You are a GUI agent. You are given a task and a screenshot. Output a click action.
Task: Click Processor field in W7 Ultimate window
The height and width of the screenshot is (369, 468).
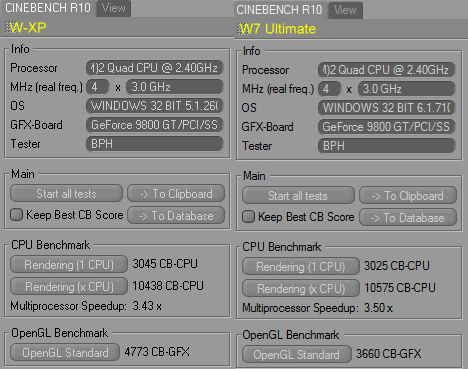click(x=387, y=70)
